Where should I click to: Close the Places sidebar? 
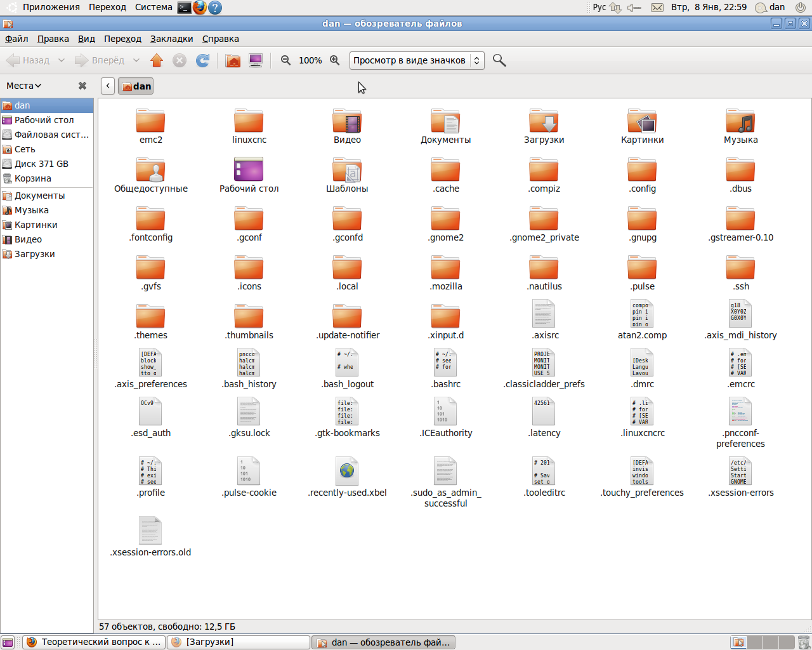82,86
